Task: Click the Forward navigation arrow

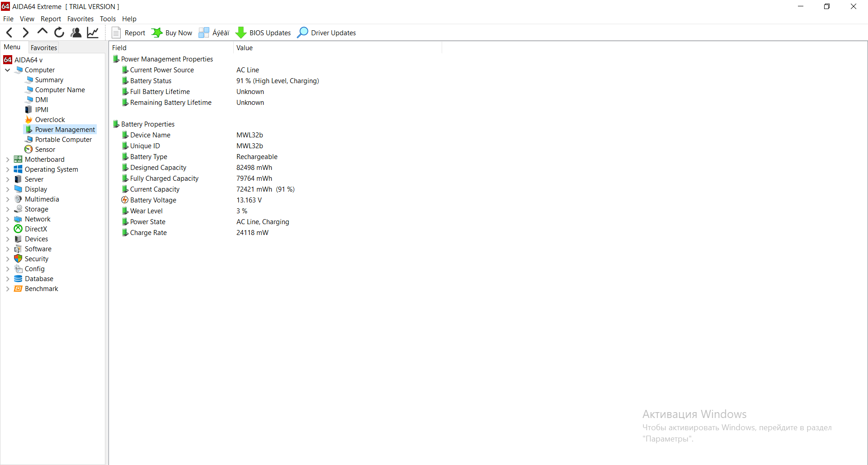Action: click(x=25, y=33)
